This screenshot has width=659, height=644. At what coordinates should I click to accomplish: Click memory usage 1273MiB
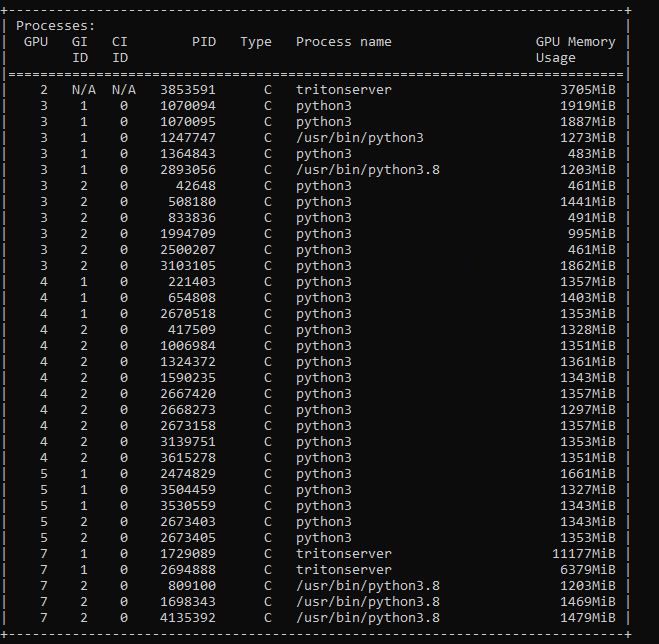tap(588, 138)
